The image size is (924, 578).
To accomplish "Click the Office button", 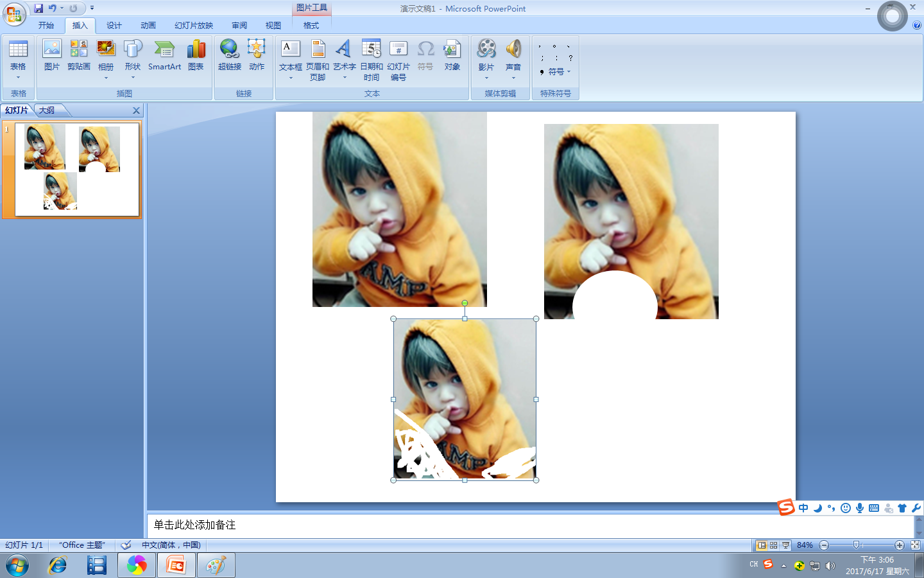I will point(14,14).
